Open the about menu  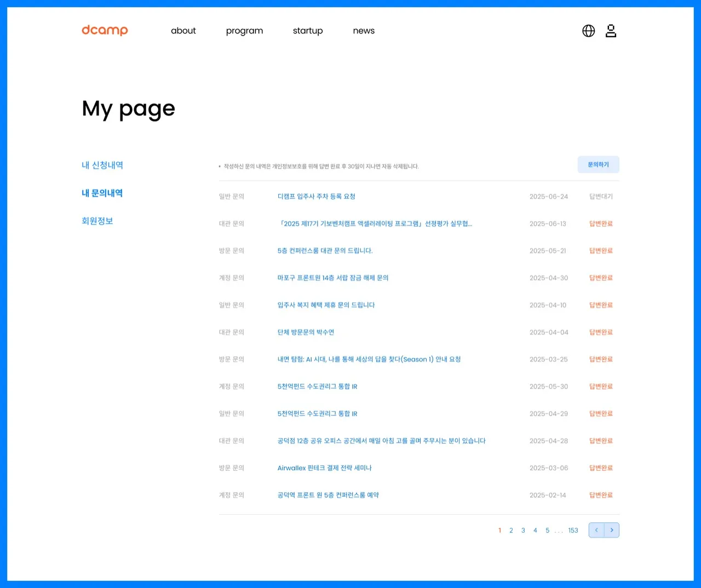(183, 31)
